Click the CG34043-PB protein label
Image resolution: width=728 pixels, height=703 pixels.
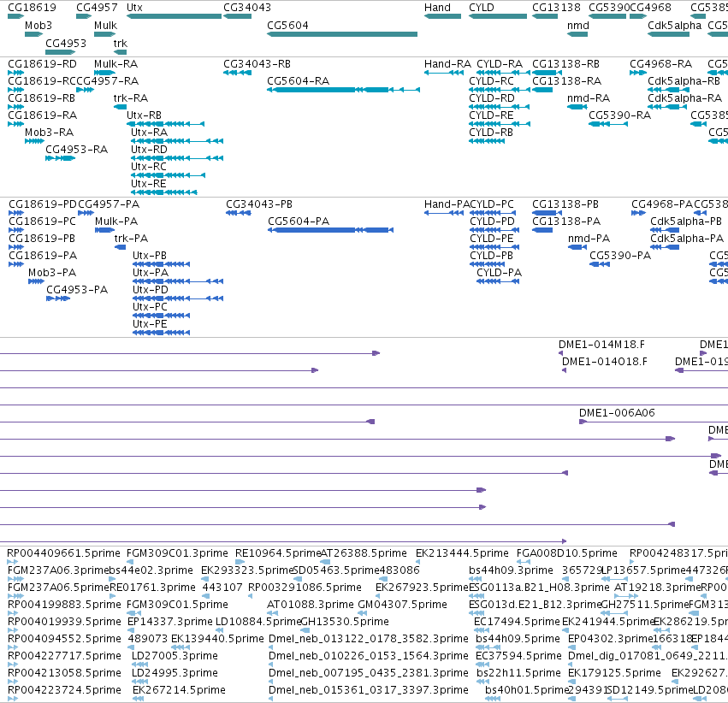tap(259, 204)
